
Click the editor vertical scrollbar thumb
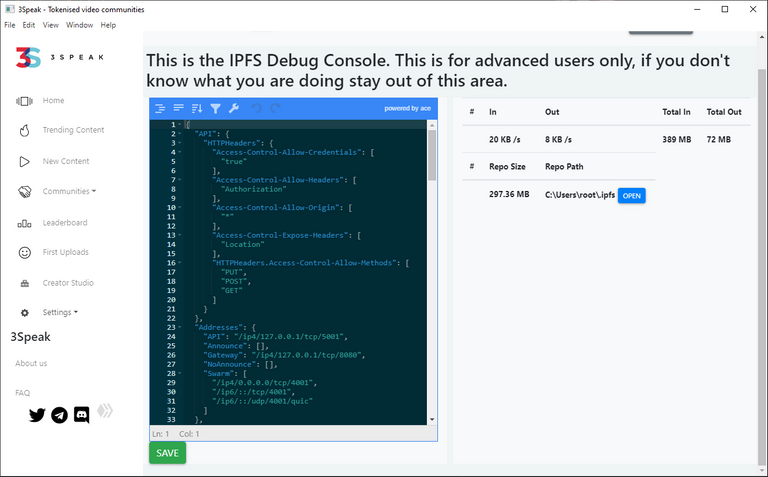(432, 155)
